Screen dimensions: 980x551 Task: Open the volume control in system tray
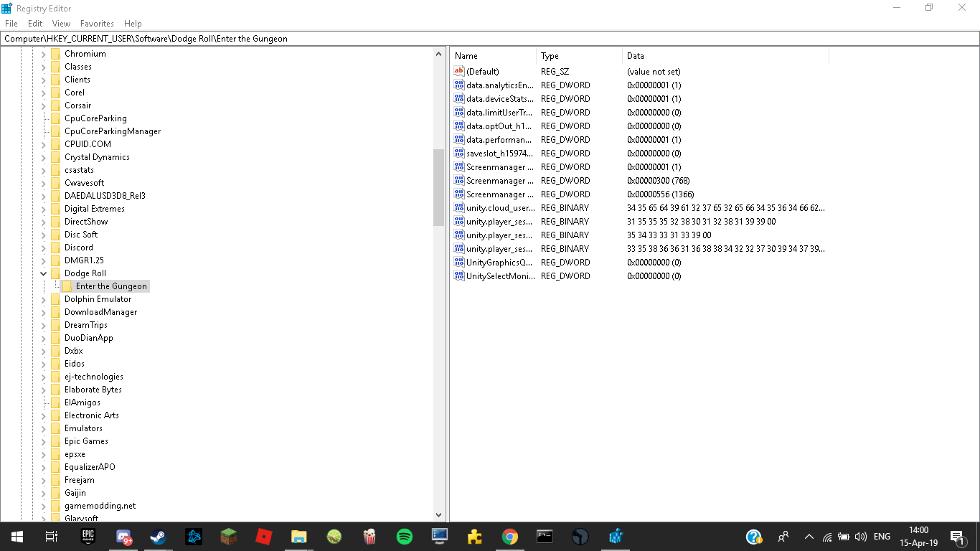click(861, 537)
